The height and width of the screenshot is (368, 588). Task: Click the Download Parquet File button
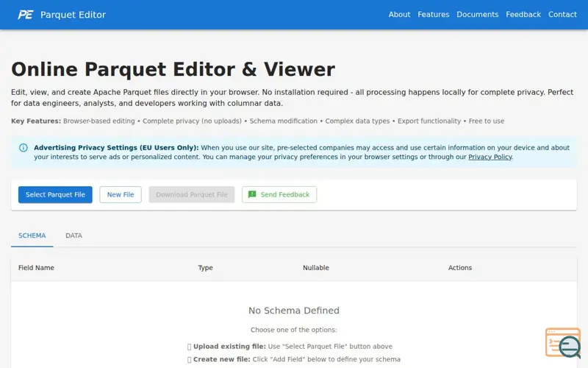pos(192,194)
